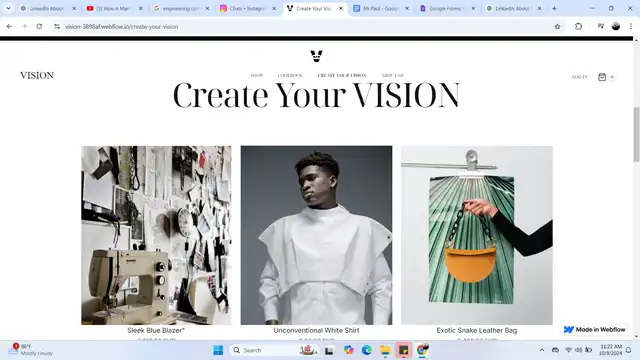The height and width of the screenshot is (360, 640).
Task: Open Wi-Fi network settings in tray
Action: click(568, 350)
